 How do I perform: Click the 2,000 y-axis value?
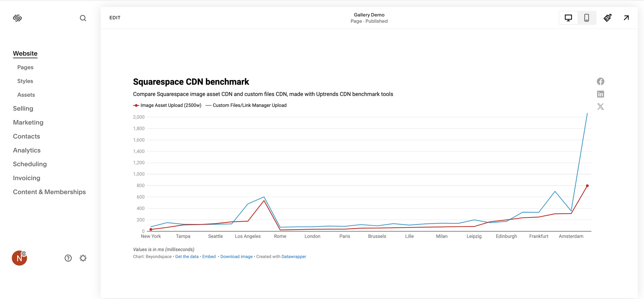point(139,117)
